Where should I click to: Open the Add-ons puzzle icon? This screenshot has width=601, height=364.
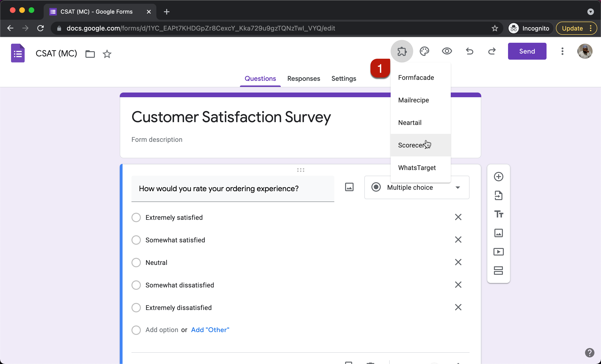click(x=402, y=51)
